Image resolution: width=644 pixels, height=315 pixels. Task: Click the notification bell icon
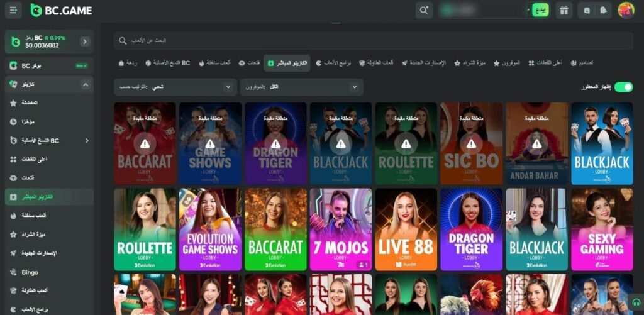tap(603, 10)
